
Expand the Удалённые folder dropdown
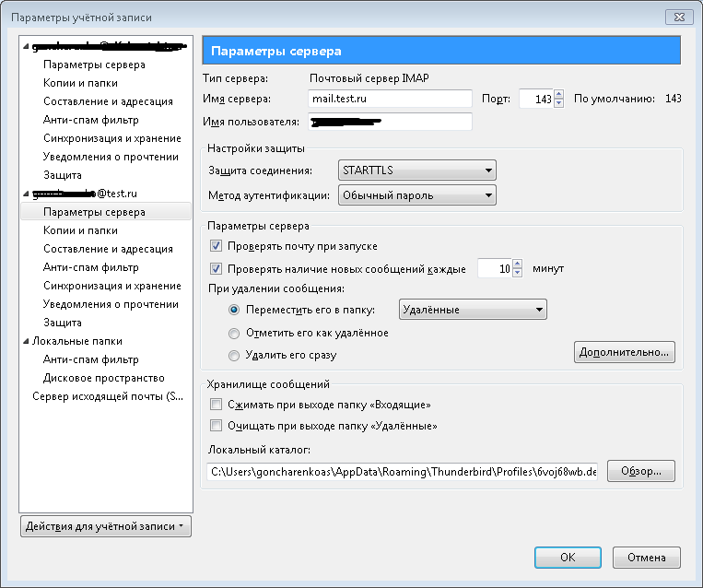[x=473, y=310]
